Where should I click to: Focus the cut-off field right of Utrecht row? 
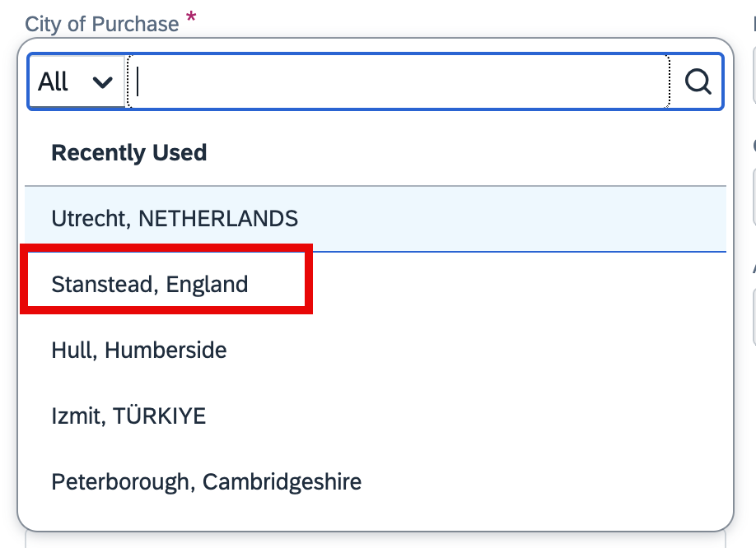click(x=754, y=197)
